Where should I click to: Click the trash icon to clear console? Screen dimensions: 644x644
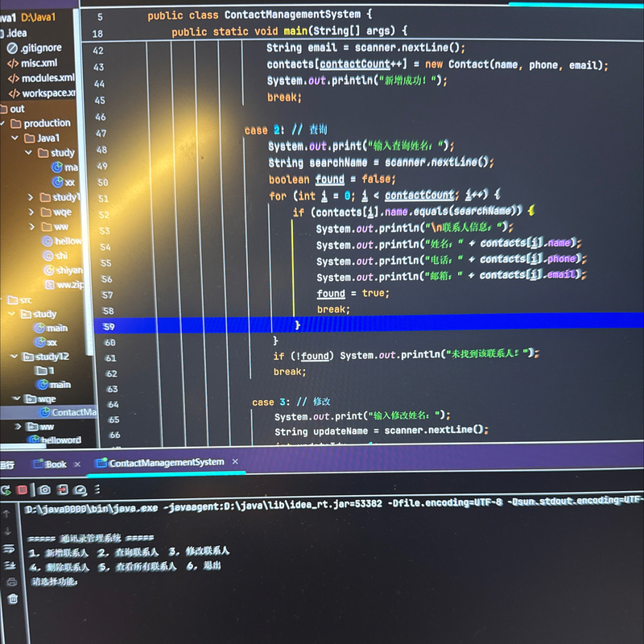pyautogui.click(x=12, y=599)
